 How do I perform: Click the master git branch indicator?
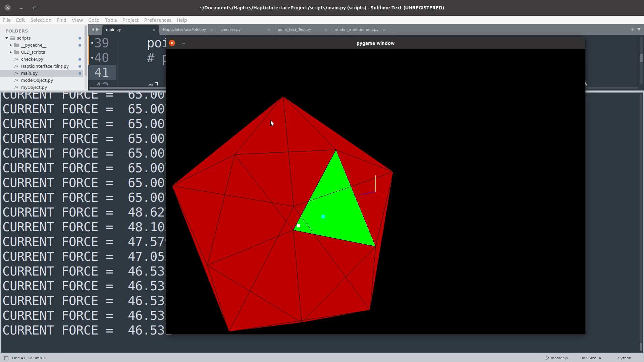(x=557, y=358)
